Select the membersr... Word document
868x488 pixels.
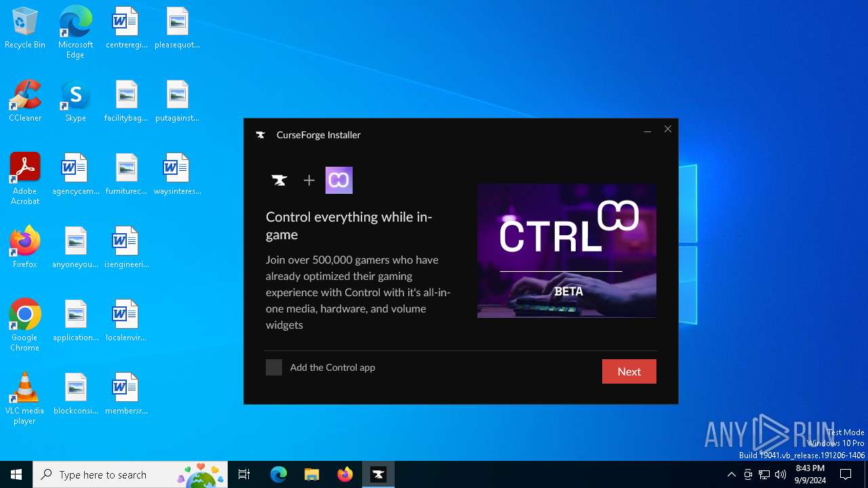pyautogui.click(x=126, y=394)
